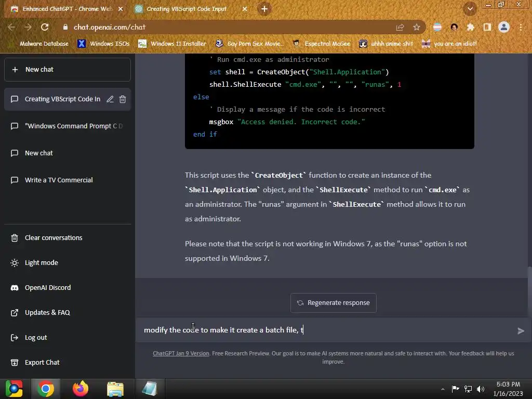Viewport: 532px width, 399px height.
Task: Click the Action Center flag icon
Action: pyautogui.click(x=455, y=389)
